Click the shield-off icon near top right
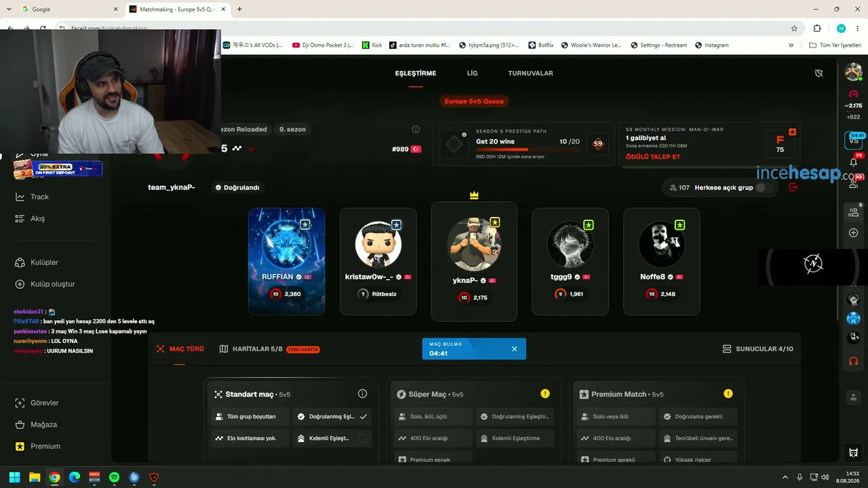The image size is (868, 488). point(818,73)
